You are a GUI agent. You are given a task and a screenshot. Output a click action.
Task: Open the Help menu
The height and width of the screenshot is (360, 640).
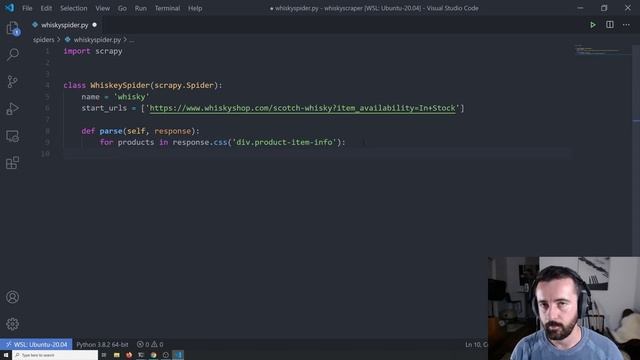pyautogui.click(x=195, y=8)
